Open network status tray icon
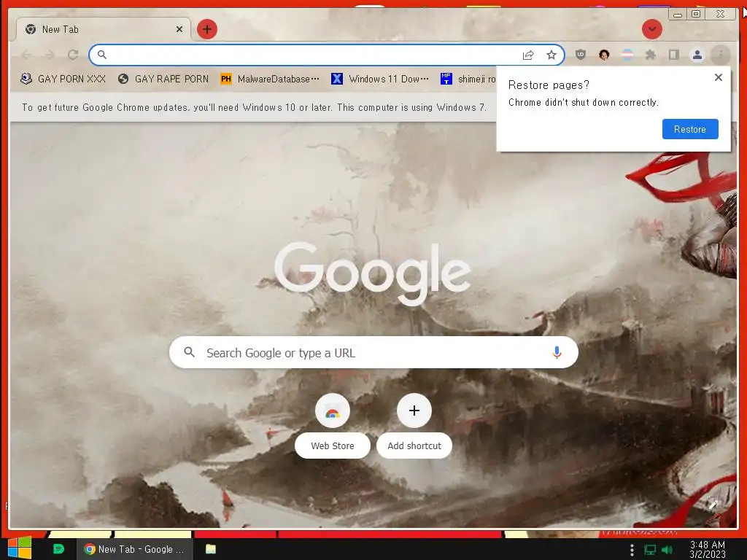Screen dimensions: 747x560 (650, 550)
